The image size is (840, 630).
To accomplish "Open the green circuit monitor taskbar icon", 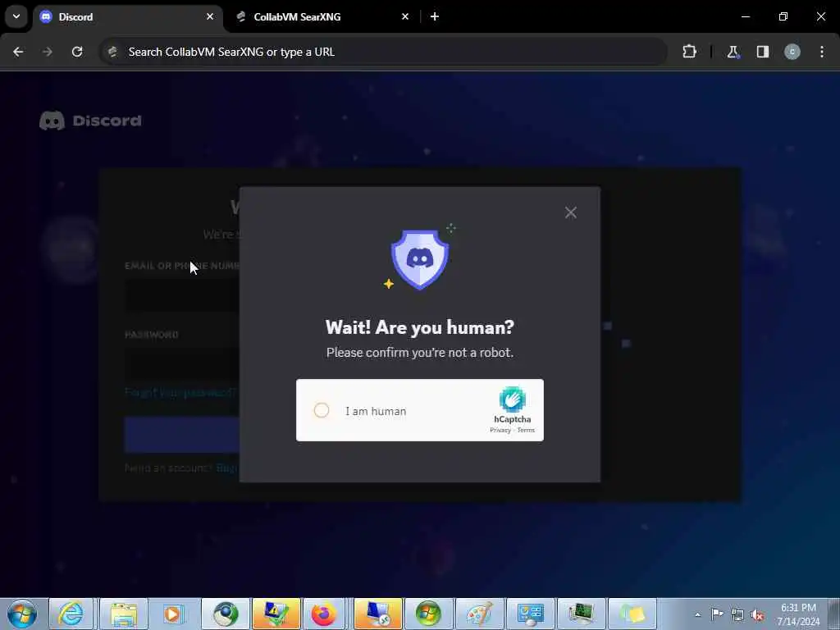I will 581,614.
